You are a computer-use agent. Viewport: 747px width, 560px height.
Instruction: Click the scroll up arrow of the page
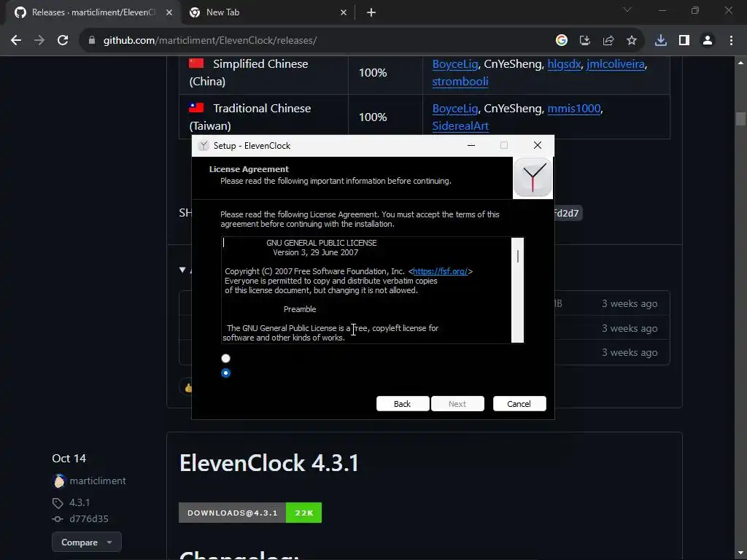click(x=740, y=63)
